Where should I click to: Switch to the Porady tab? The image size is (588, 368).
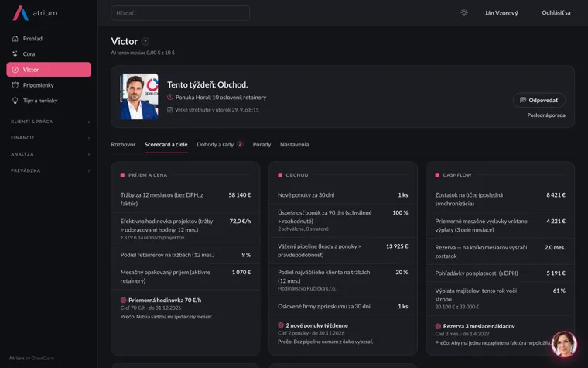262,145
